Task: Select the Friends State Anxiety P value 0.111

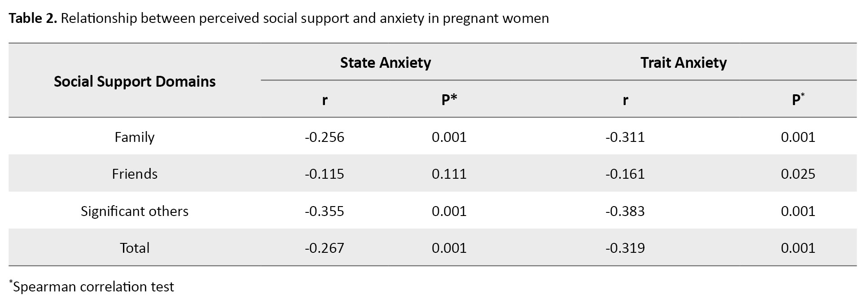Action: [449, 174]
